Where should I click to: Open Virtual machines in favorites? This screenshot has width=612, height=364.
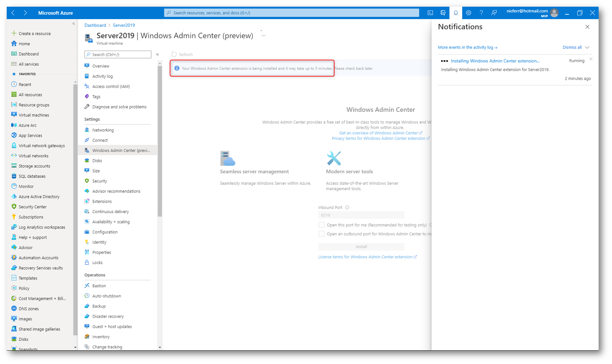(x=34, y=115)
